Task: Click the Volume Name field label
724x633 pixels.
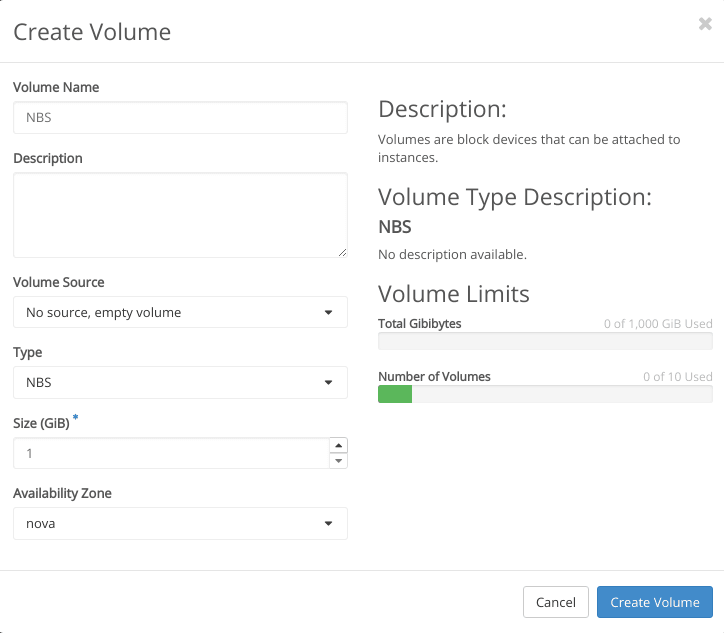Action: tap(56, 87)
